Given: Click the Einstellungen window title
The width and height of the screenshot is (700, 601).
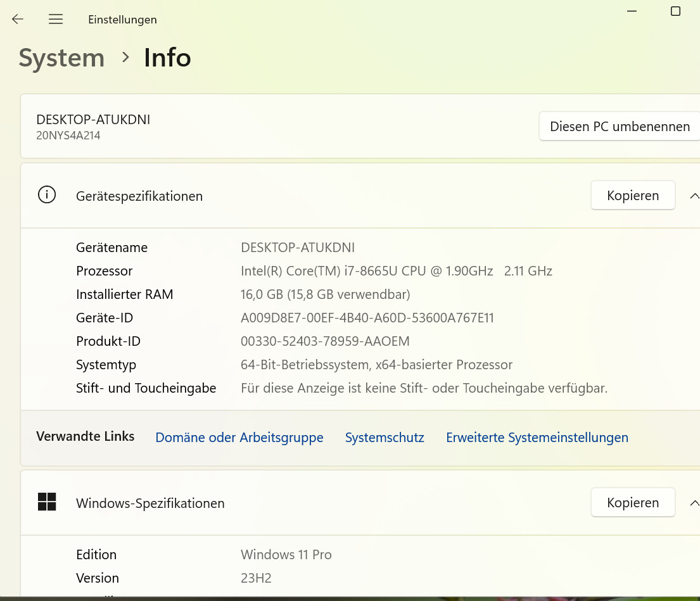Looking at the screenshot, I should (122, 20).
